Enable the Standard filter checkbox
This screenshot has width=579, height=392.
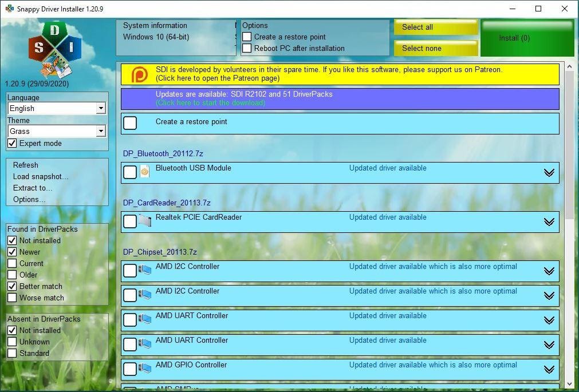[x=12, y=353]
